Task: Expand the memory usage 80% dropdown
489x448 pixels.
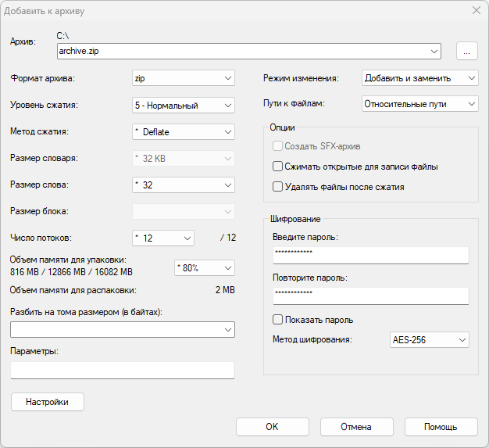Action: [204, 267]
